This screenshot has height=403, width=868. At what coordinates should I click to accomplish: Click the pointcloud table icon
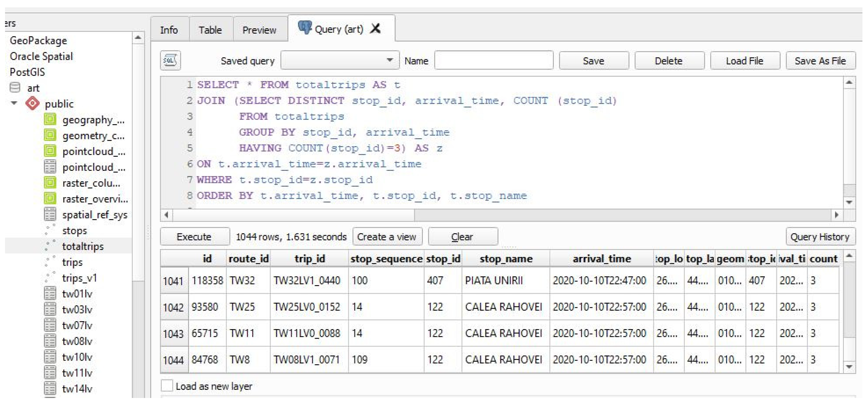[50, 167]
